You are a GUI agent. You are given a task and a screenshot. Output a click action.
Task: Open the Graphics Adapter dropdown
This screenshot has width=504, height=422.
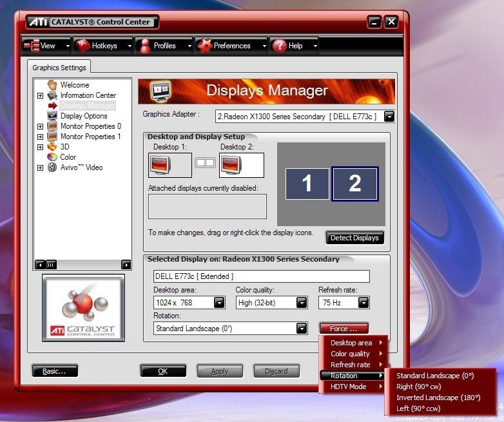coord(389,117)
